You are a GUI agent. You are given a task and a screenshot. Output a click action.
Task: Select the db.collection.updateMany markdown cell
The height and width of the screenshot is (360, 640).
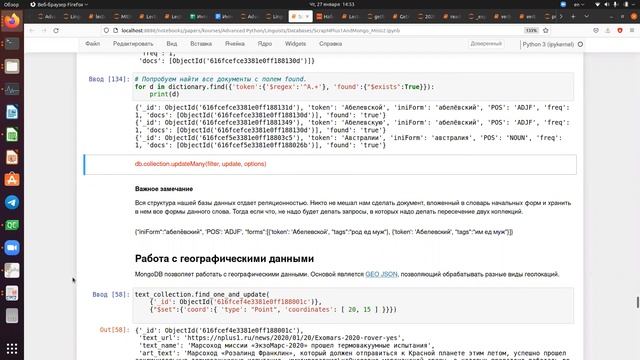pyautogui.click(x=330, y=164)
